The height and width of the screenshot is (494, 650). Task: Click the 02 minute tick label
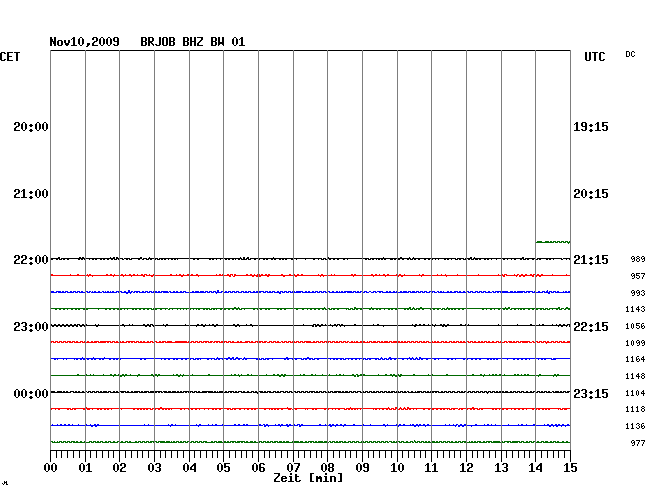point(119,468)
